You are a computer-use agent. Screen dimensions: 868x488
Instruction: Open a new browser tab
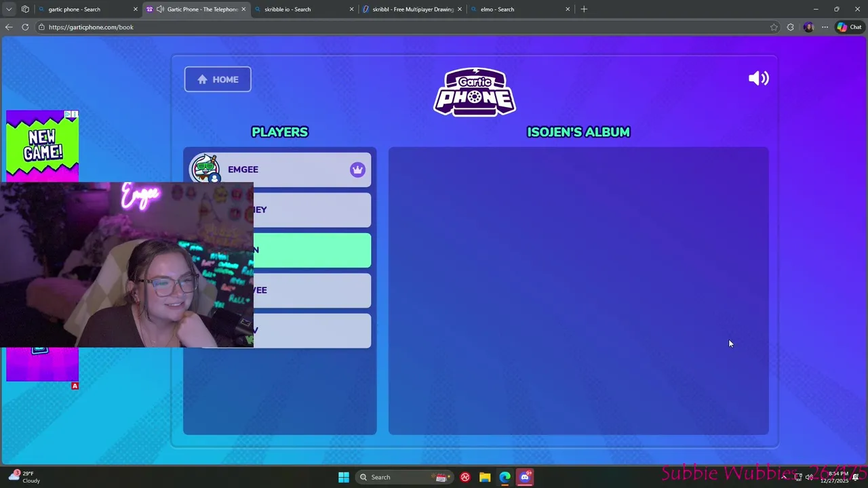pos(584,9)
